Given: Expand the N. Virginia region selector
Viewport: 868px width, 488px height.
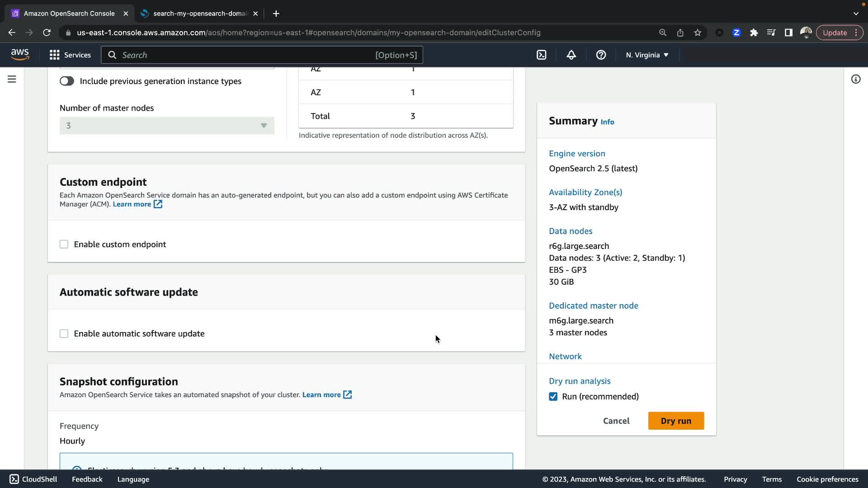Looking at the screenshot, I should (x=647, y=55).
